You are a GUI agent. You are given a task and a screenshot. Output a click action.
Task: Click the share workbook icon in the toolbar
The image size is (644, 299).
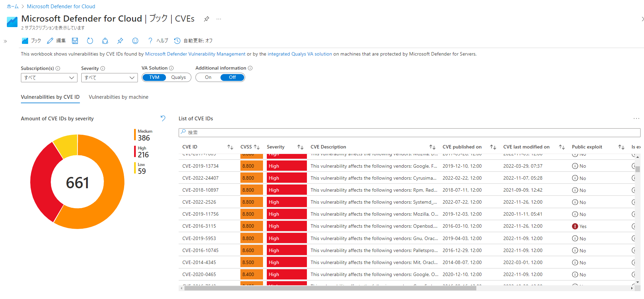pyautogui.click(x=105, y=41)
